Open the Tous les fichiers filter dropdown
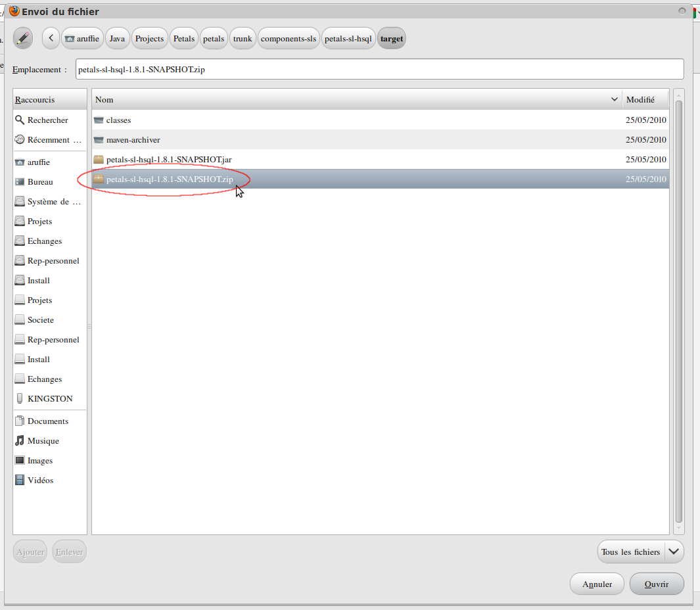The image size is (700, 610). [x=640, y=551]
